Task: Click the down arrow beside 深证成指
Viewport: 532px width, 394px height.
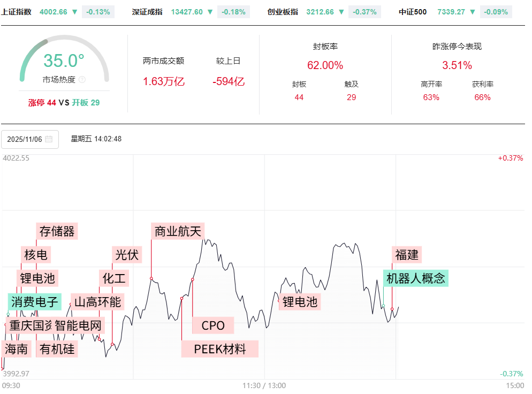Action: point(210,12)
